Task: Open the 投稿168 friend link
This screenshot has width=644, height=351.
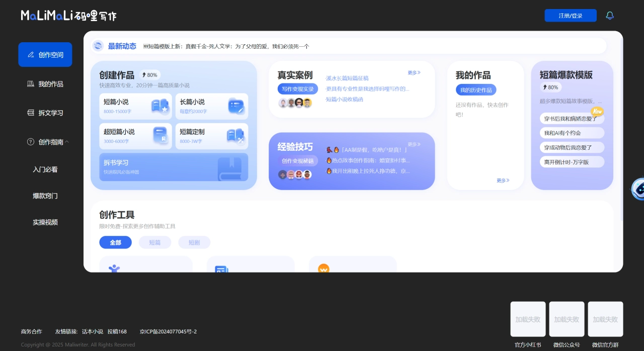Action: click(x=117, y=331)
